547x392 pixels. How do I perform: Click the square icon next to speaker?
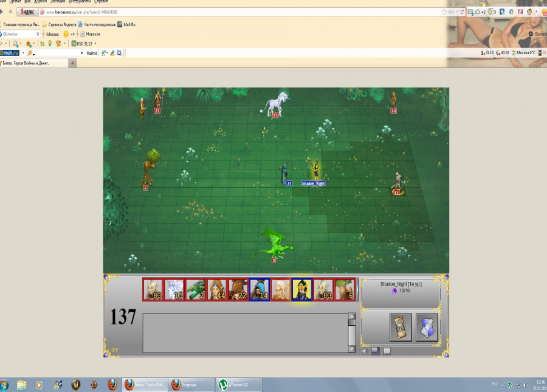click(376, 351)
